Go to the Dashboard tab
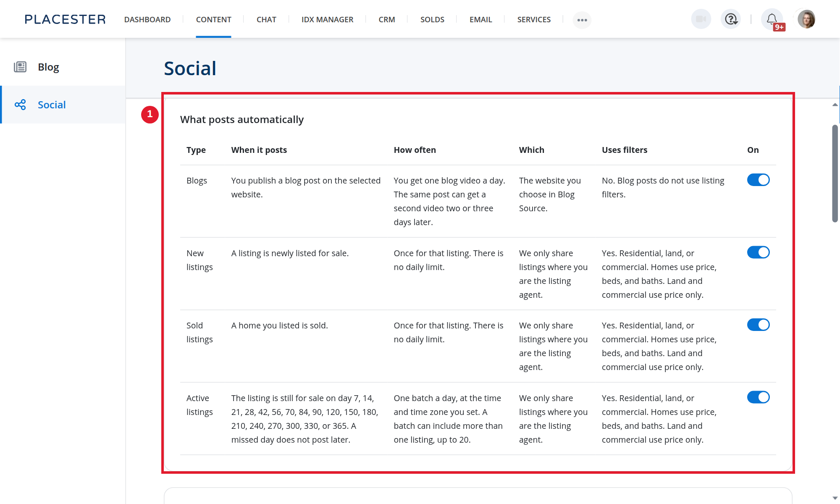 [x=147, y=19]
